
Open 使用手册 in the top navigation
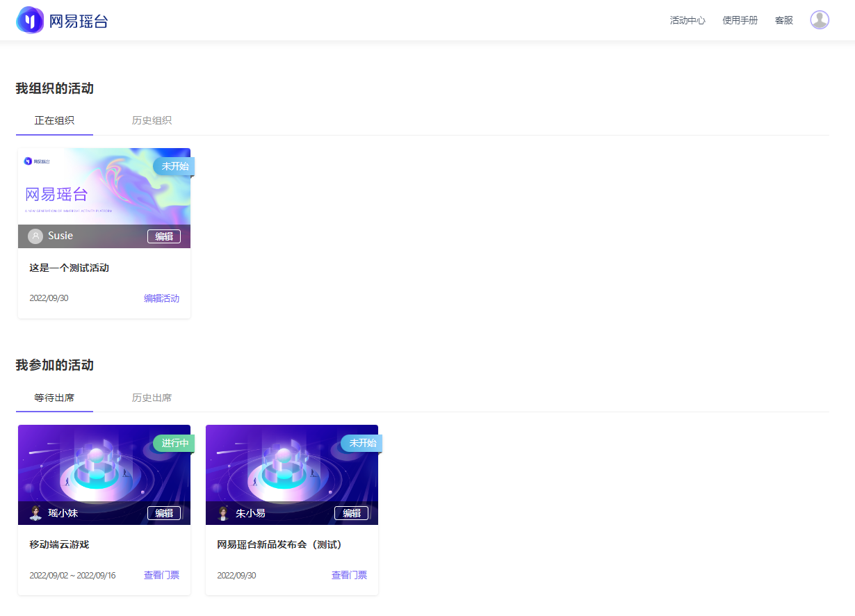tap(740, 20)
